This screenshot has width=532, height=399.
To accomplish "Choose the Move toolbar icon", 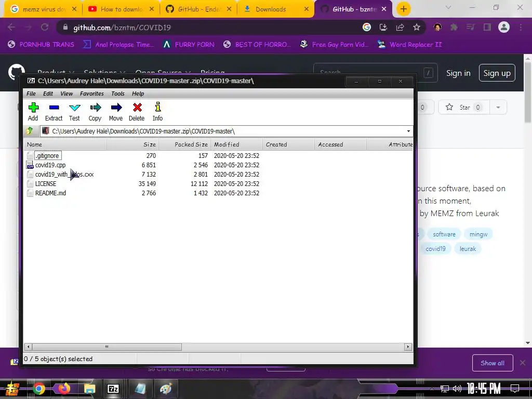I will coord(116,112).
